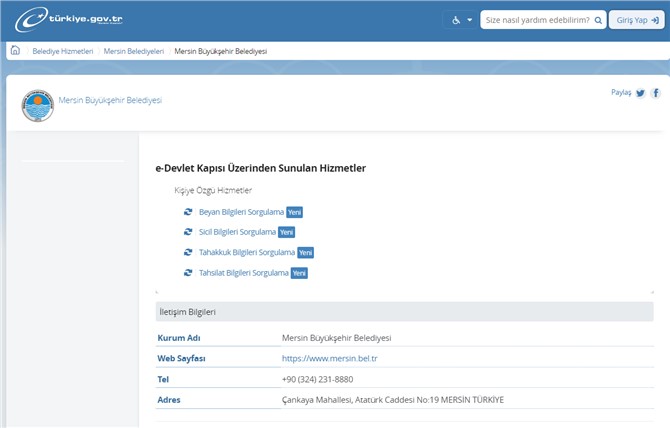Select the Mersin Büyükşehir Belediyesi breadcrumb
Viewport: 670px width, 428px height.
(x=220, y=51)
